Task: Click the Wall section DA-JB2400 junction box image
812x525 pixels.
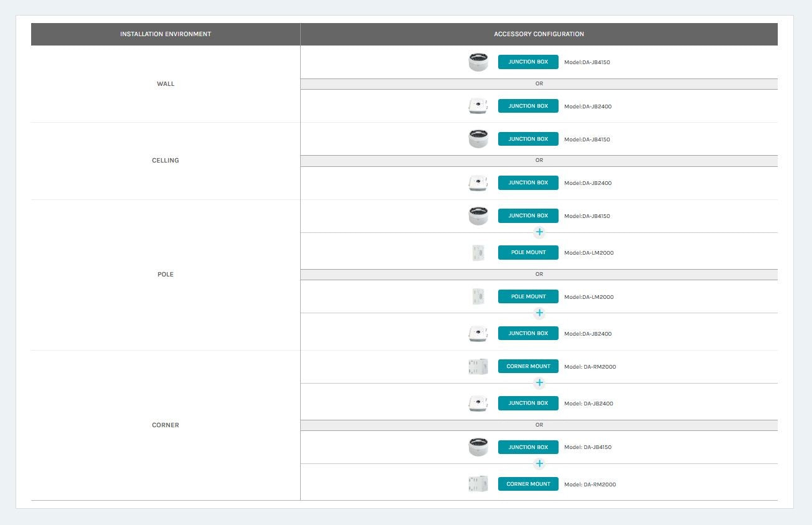Action: pyautogui.click(x=478, y=106)
